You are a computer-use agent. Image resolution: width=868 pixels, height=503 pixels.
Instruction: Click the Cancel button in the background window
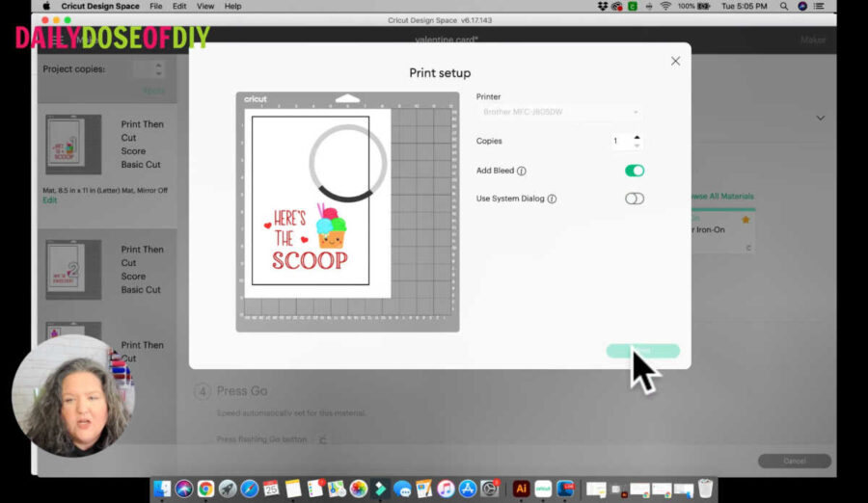point(795,461)
